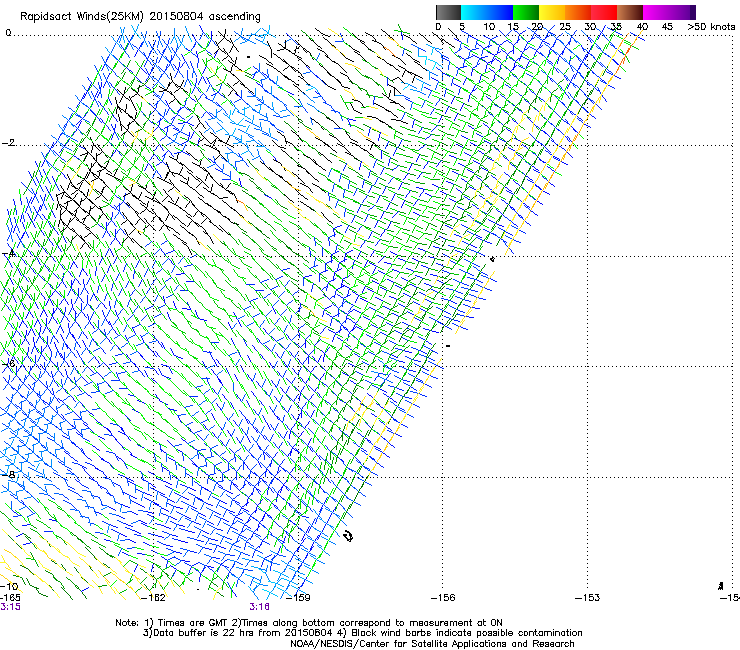Screen dimensions: 740x650
Task: Click the cyan-blue 5–15 knots color segment
Action: point(487,12)
